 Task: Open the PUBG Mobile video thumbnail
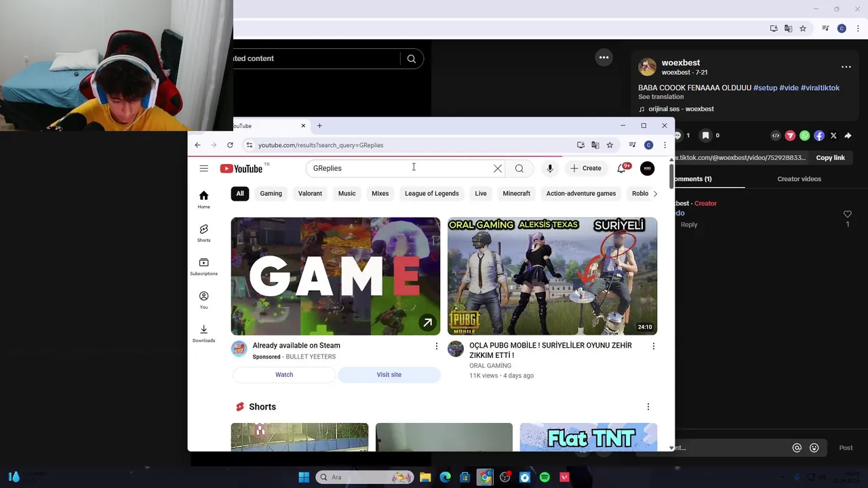(x=552, y=276)
